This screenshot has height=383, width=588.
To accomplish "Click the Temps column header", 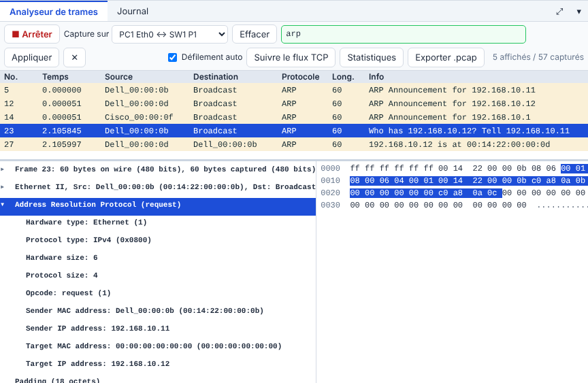I will click(x=55, y=77).
